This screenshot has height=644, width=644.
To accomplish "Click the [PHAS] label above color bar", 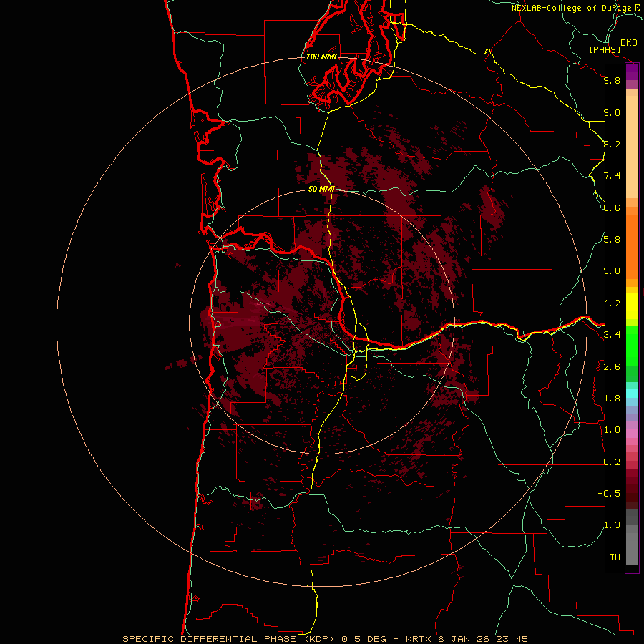I will (x=605, y=49).
